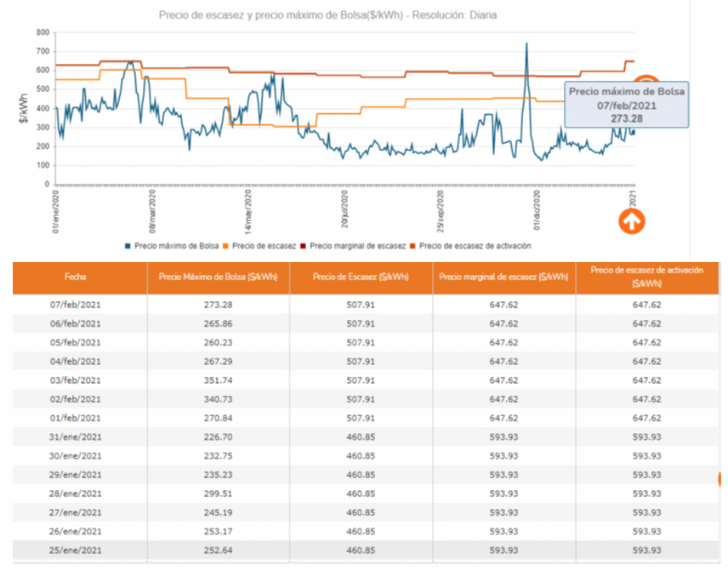Sort table by the Fecha column header
The height and width of the screenshot is (571, 728).
pos(80,277)
